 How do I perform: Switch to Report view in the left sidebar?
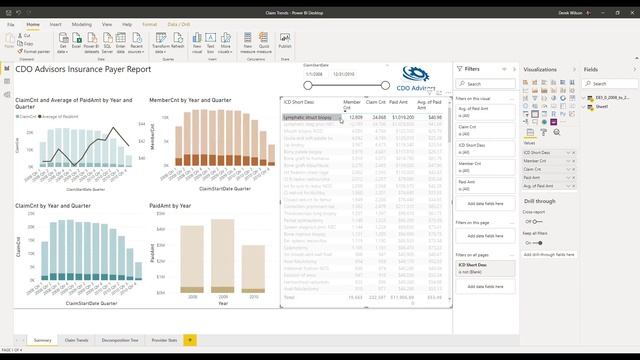[7, 68]
